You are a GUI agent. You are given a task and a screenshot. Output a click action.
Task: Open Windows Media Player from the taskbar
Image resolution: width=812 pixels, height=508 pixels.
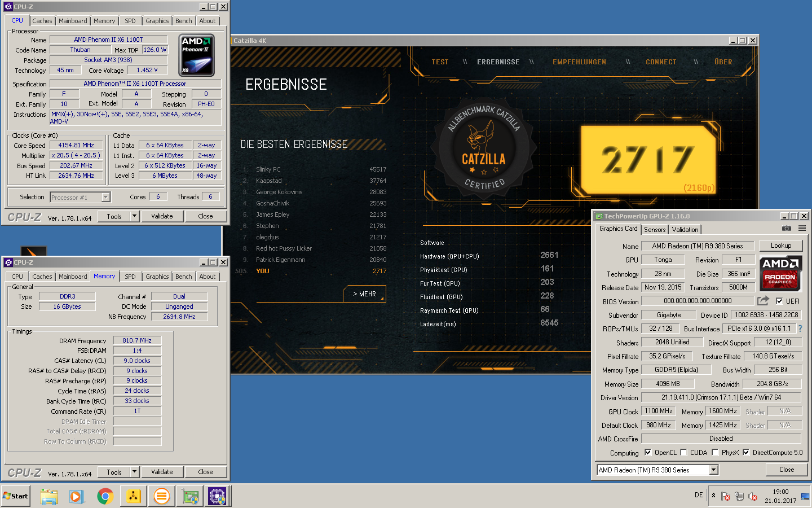coord(77,497)
